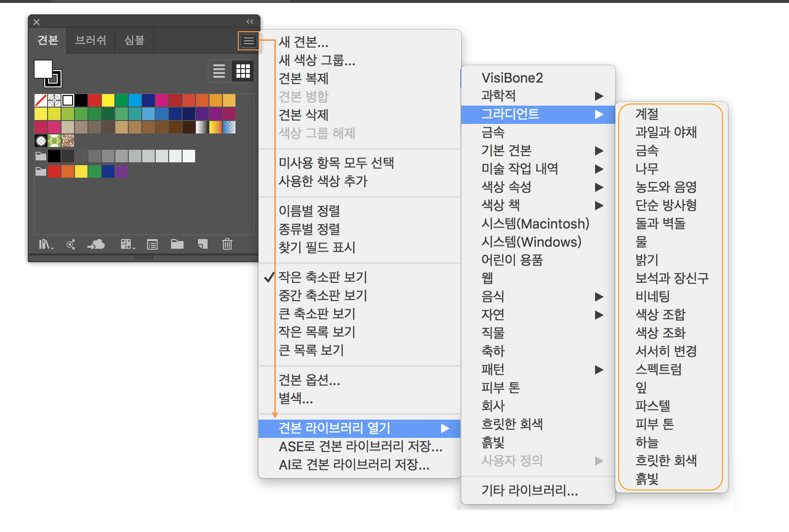
Task: Select the Registration crosshair swatch
Action: coord(54,100)
